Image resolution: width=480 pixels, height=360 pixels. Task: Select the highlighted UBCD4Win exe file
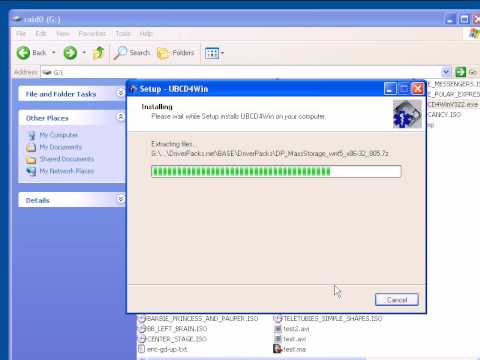click(x=453, y=104)
